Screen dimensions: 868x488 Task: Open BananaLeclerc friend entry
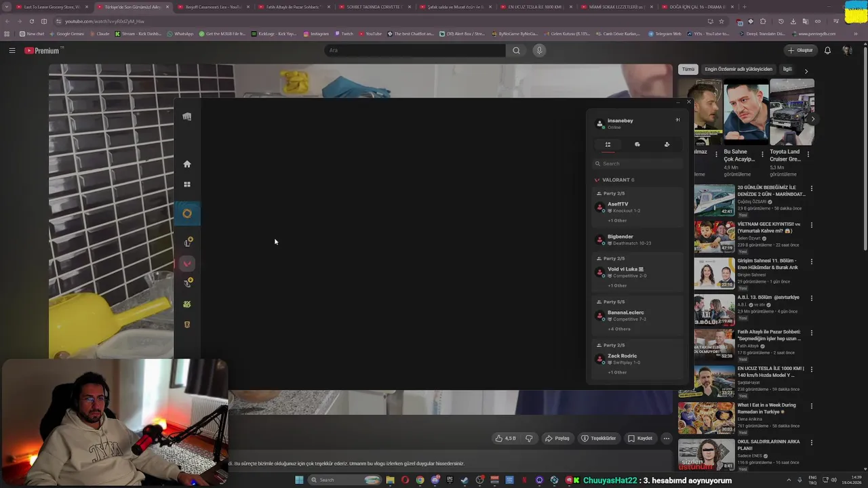pyautogui.click(x=637, y=315)
